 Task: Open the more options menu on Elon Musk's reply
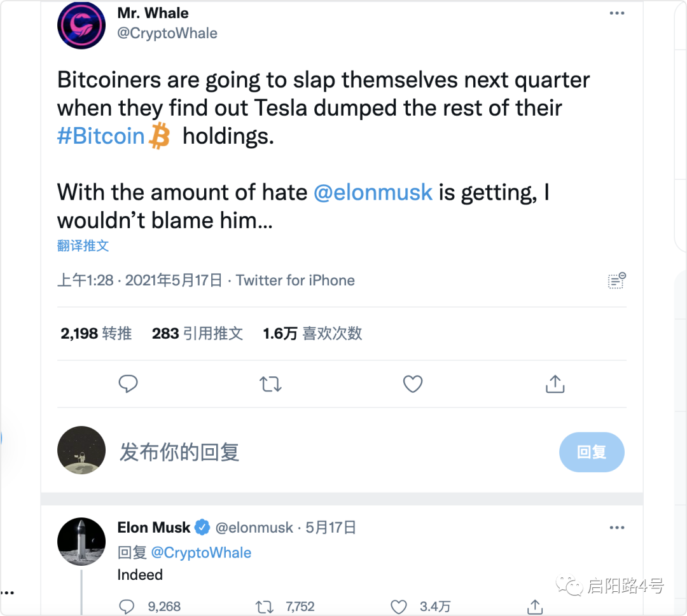pos(617,528)
